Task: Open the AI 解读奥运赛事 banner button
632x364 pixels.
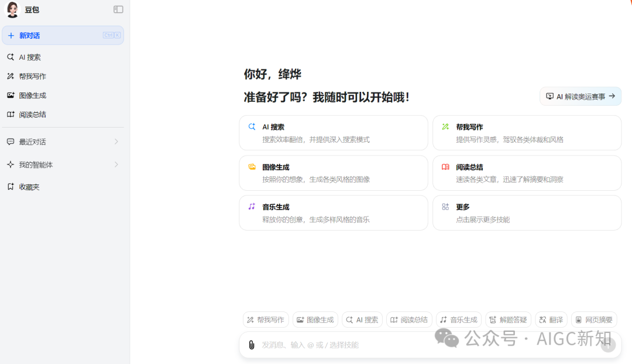Action: [x=581, y=97]
